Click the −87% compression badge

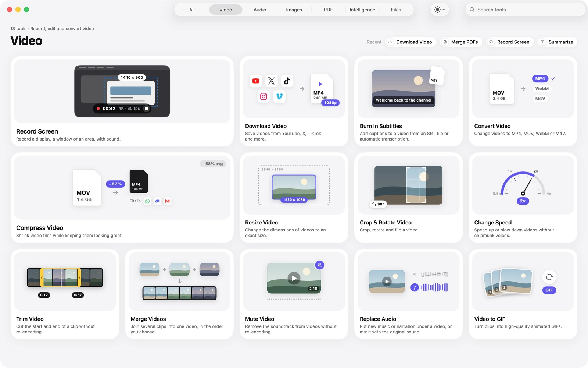[115, 184]
